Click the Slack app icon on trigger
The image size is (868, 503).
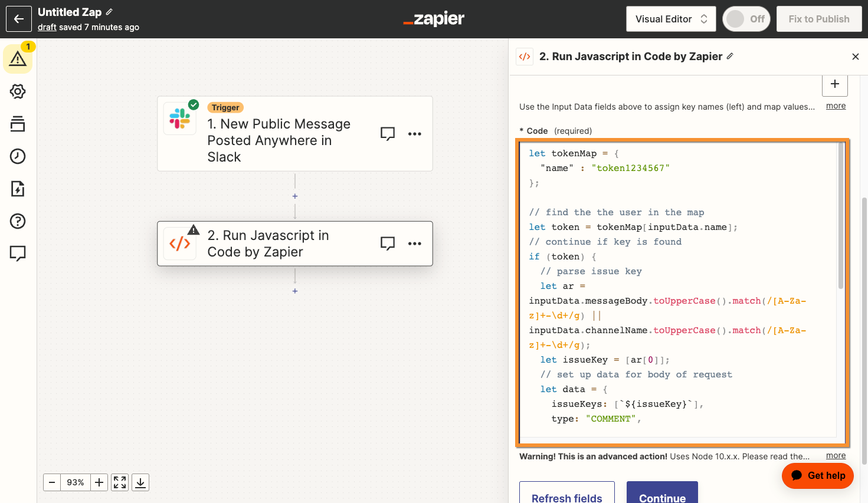pos(180,119)
